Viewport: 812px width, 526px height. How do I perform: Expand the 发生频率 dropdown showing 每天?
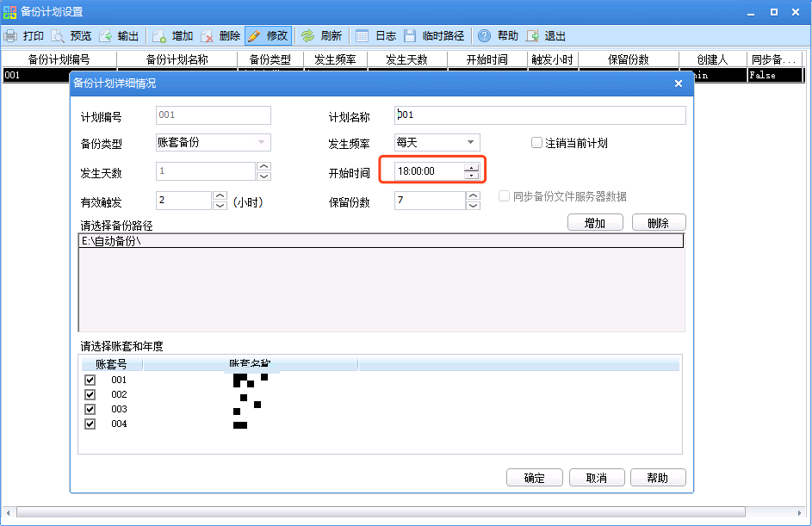coord(470,143)
